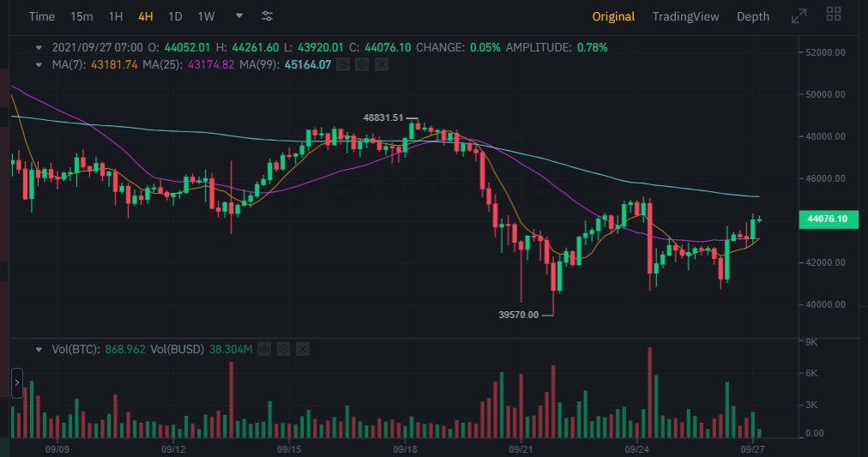The width and height of the screenshot is (868, 457).
Task: Select the 1D interval
Action: (175, 16)
